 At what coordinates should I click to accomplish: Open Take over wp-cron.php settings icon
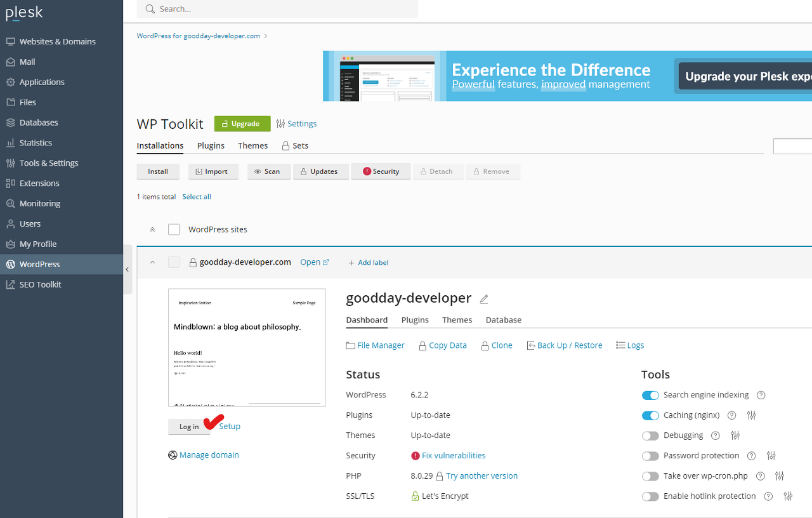pos(780,476)
